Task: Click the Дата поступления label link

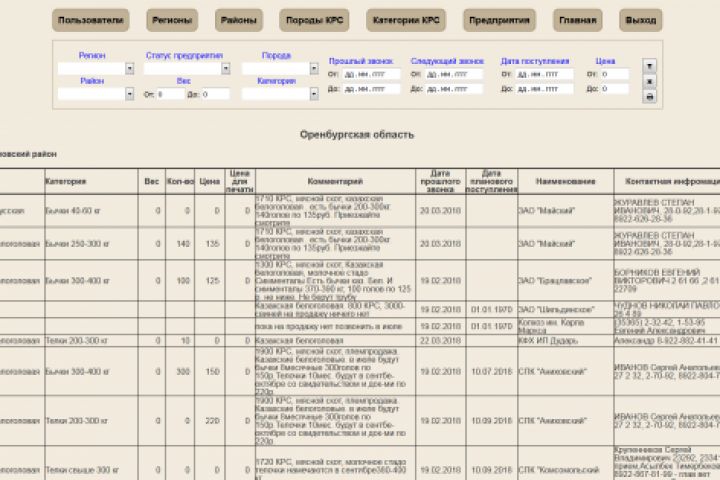Action: [x=535, y=61]
